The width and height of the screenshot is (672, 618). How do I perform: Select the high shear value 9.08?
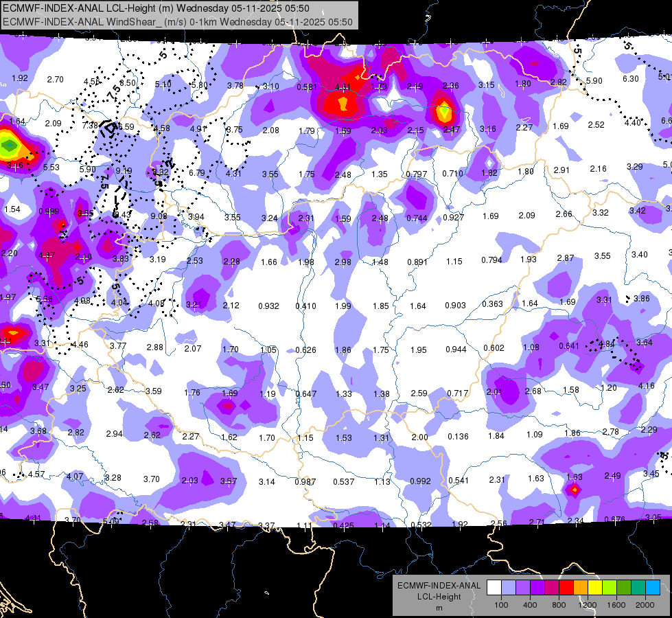(x=159, y=216)
